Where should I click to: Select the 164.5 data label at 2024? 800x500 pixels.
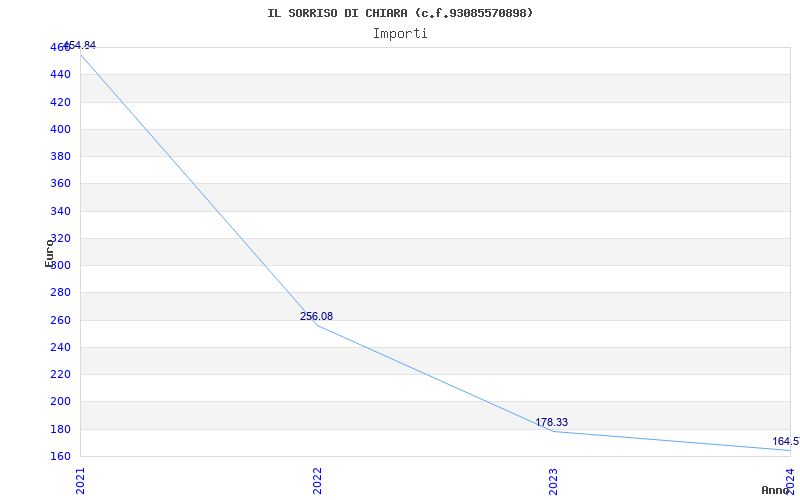pyautogui.click(x=786, y=441)
